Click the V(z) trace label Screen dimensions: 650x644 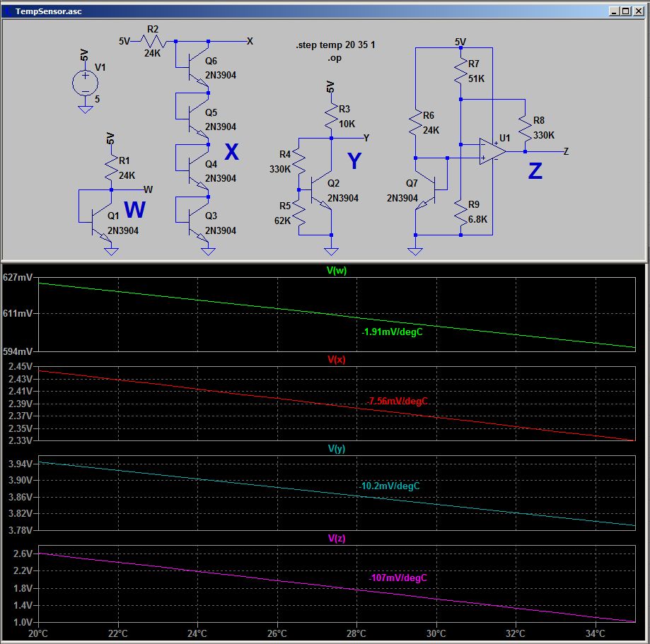336,538
